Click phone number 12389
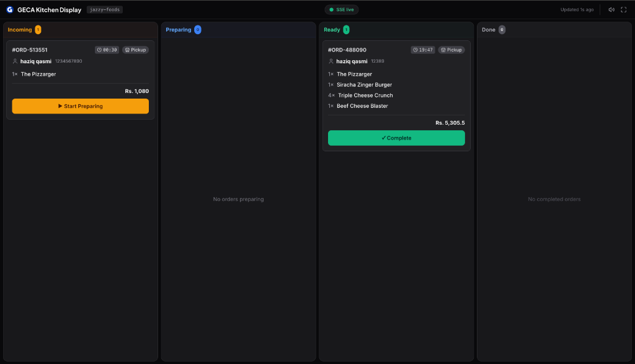Image resolution: width=635 pixels, height=364 pixels. pos(378,61)
